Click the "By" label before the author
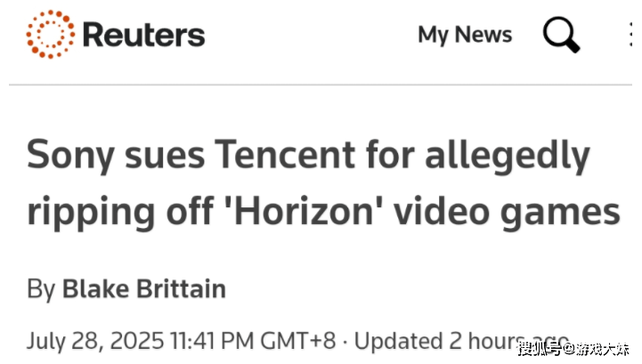This screenshot has width=642, height=364. pyautogui.click(x=41, y=288)
